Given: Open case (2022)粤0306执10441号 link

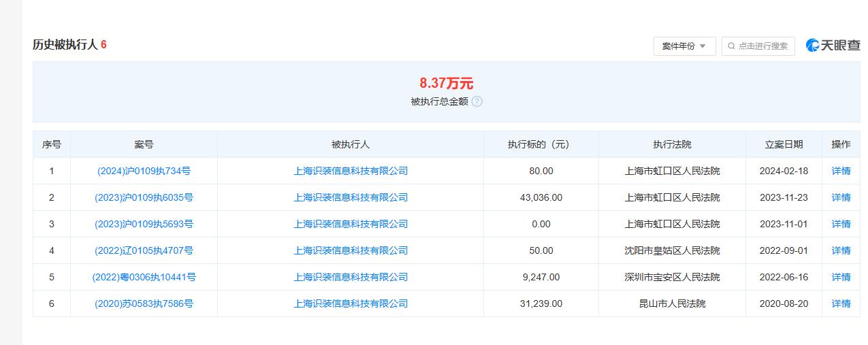Looking at the screenshot, I should coord(144,277).
